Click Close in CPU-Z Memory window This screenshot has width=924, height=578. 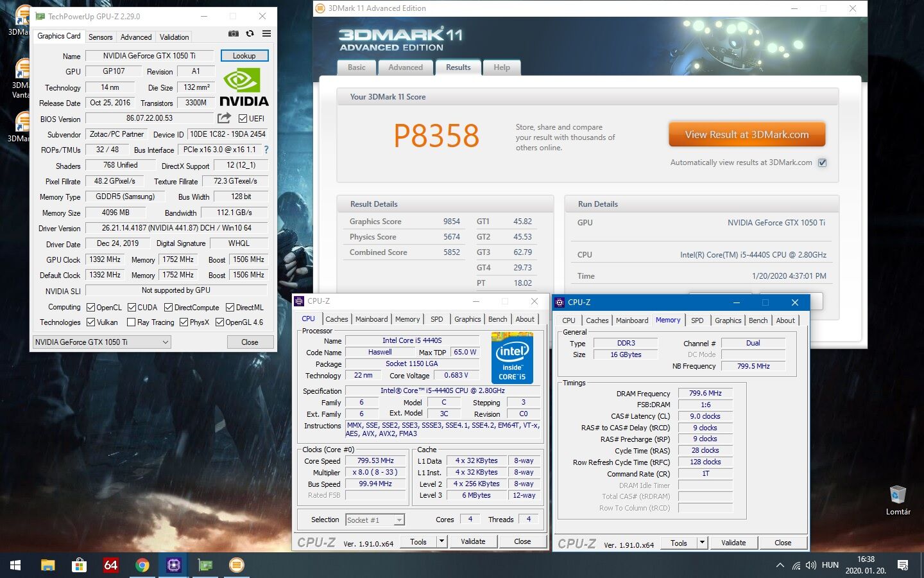click(x=783, y=543)
